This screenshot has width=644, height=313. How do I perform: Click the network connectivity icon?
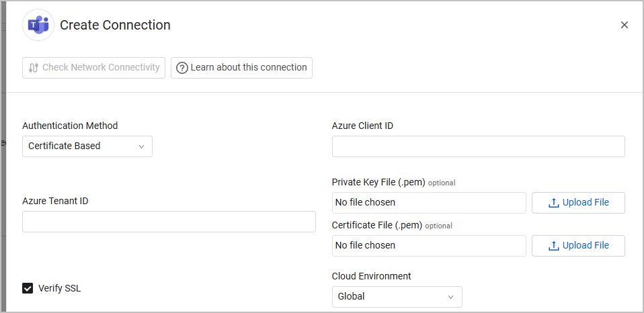click(x=34, y=68)
